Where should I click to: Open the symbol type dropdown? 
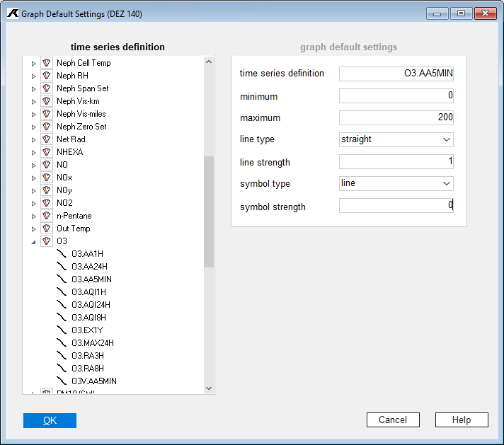point(446,183)
